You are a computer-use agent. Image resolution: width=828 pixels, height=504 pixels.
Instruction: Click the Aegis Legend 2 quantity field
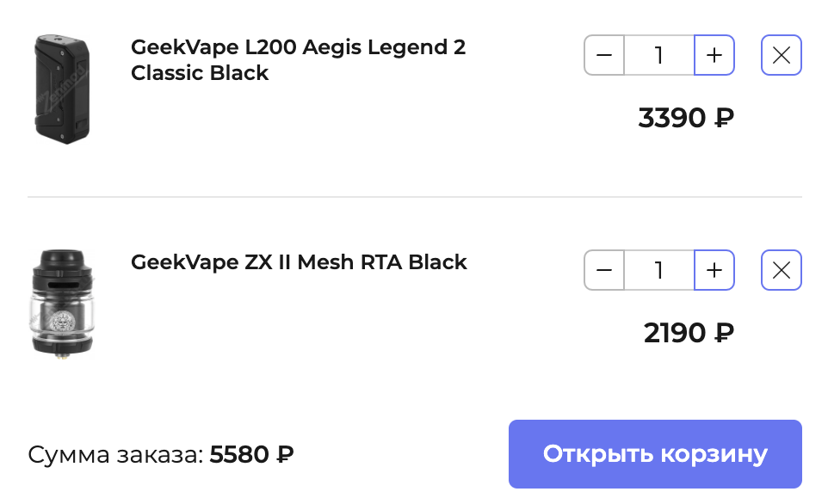(659, 56)
